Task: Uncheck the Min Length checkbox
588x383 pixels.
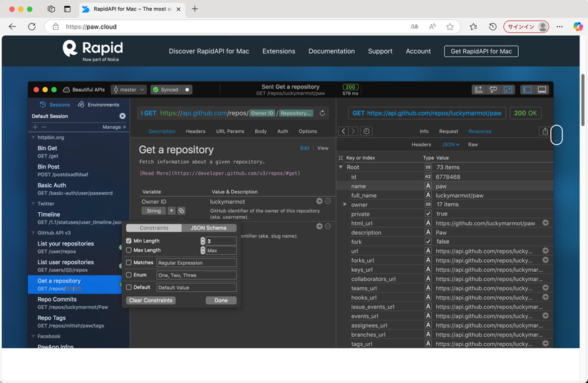Action: pyautogui.click(x=128, y=241)
